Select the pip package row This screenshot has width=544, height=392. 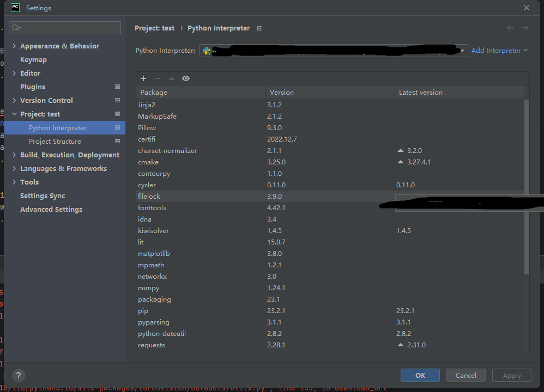pos(330,310)
